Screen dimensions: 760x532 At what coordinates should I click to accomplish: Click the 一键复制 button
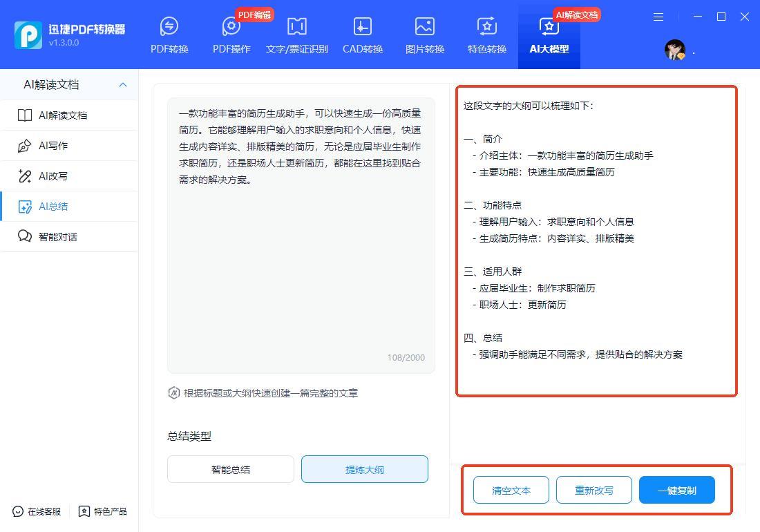pyautogui.click(x=676, y=491)
